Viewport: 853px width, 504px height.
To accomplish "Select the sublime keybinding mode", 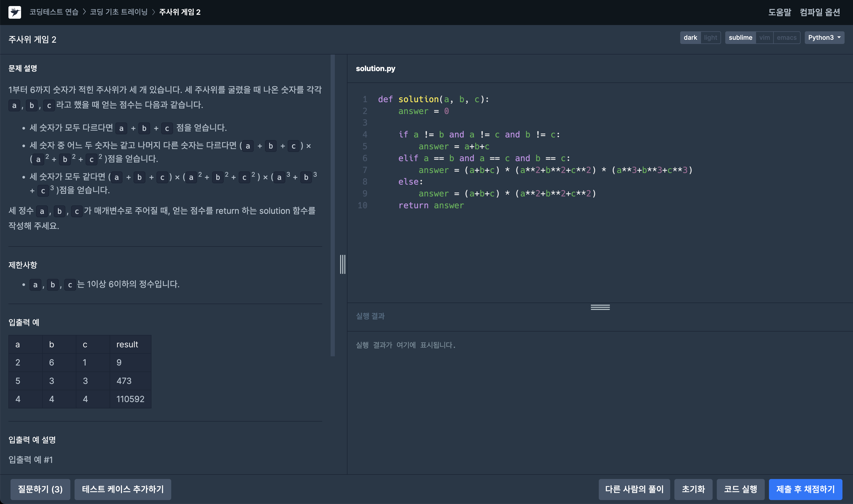I will (x=741, y=37).
